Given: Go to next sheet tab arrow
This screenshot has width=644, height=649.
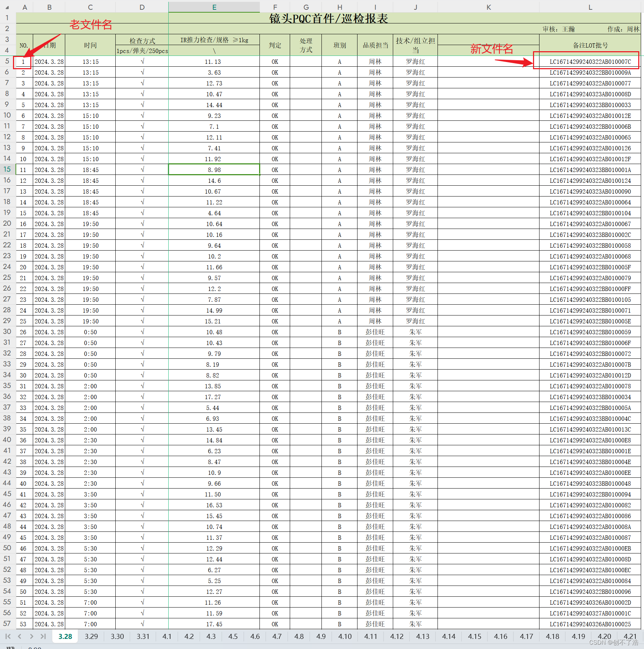Looking at the screenshot, I should click(32, 636).
